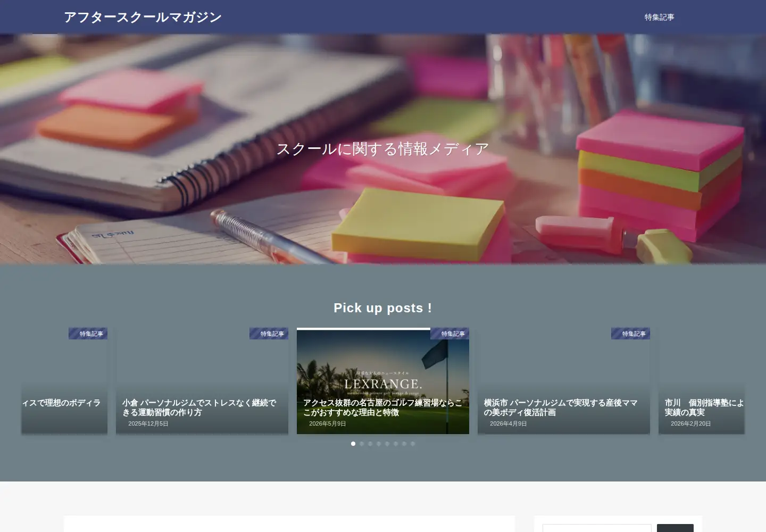
Task: Open the partially shown 理想のボディラ article card
Action: [64, 381]
